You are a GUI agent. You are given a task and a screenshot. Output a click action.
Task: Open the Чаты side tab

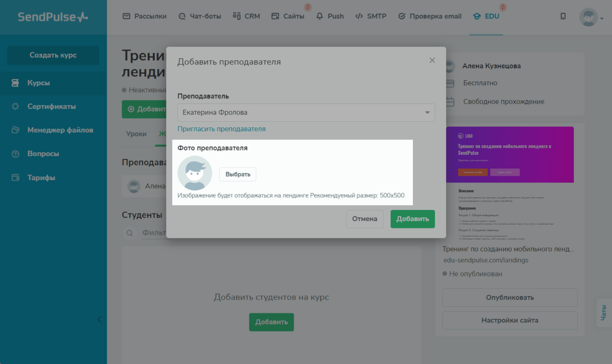pos(604,313)
